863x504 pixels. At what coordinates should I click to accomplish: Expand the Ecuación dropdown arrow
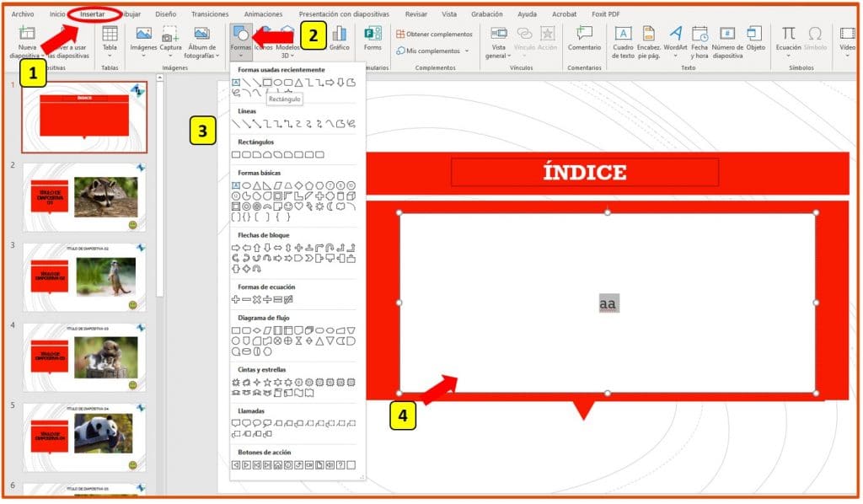pos(788,56)
